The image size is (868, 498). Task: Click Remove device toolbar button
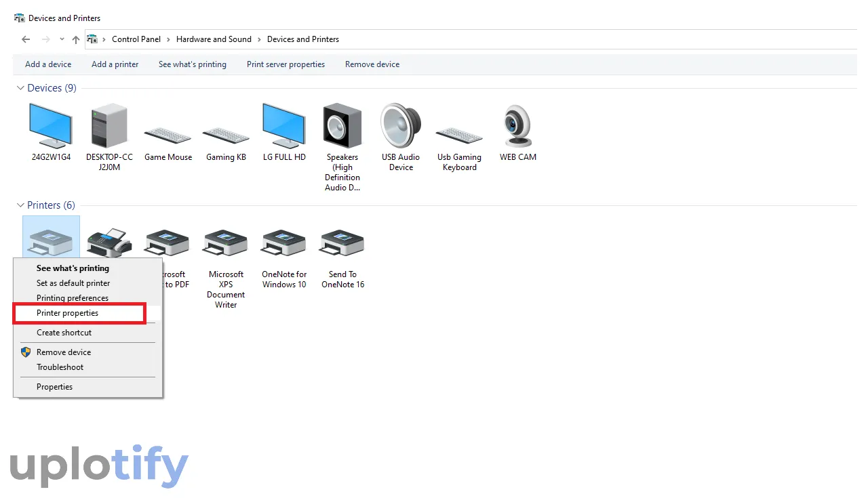coord(372,64)
